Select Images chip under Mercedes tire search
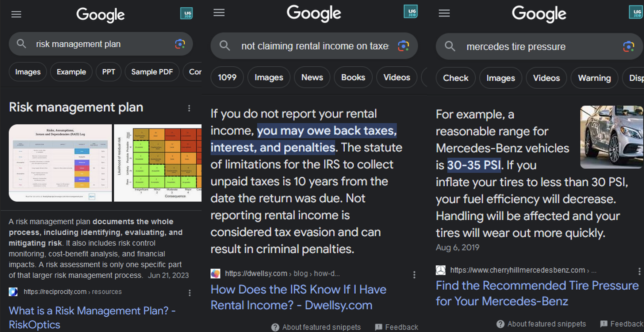 (501, 78)
